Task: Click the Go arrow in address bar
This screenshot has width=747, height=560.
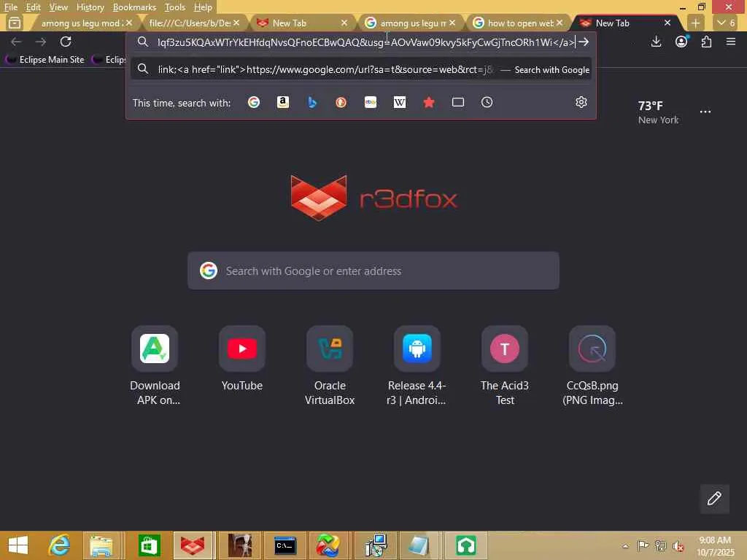Action: tap(584, 42)
